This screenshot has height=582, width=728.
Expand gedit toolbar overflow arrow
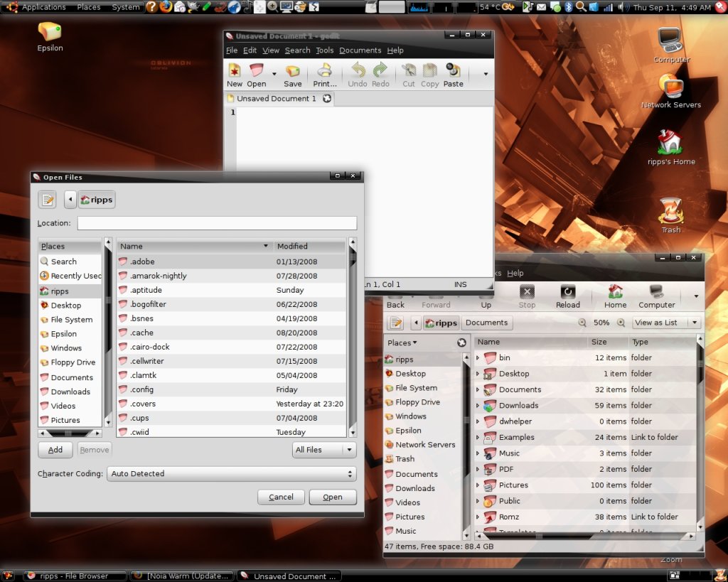coord(486,74)
